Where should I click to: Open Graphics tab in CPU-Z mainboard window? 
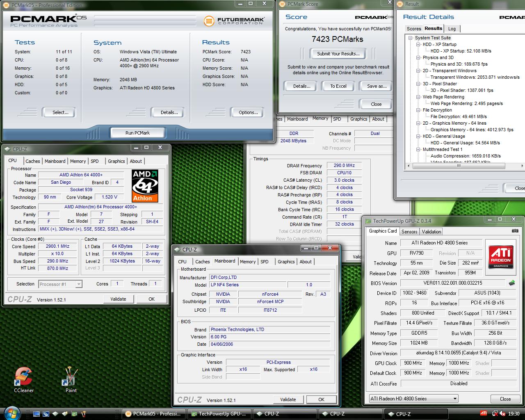tap(286, 262)
